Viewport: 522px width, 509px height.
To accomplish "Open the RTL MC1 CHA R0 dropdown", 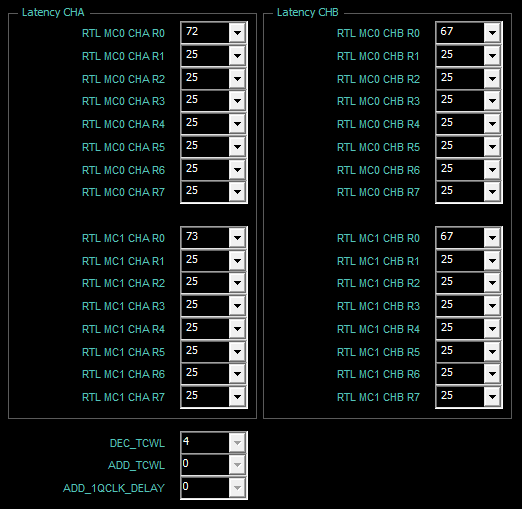I will [237, 238].
